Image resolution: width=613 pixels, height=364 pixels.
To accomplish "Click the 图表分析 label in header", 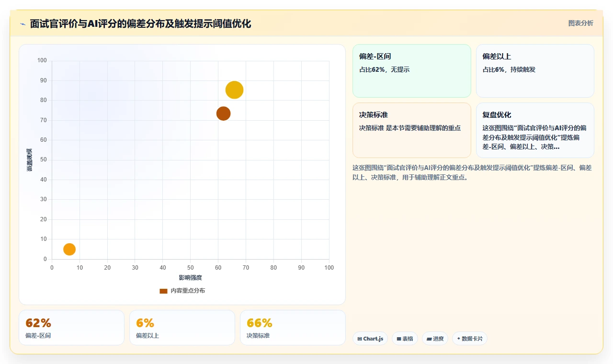I will pos(580,23).
